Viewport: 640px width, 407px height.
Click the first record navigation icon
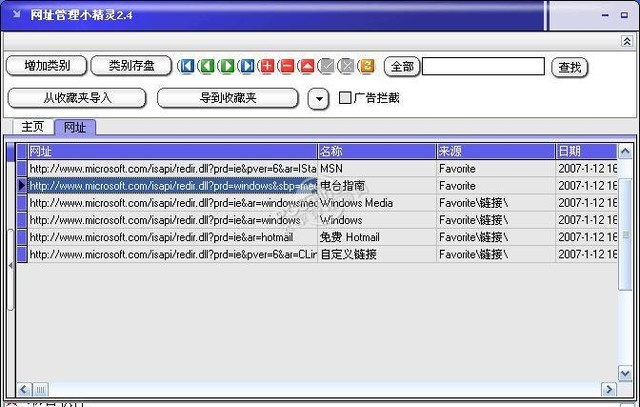click(x=186, y=67)
